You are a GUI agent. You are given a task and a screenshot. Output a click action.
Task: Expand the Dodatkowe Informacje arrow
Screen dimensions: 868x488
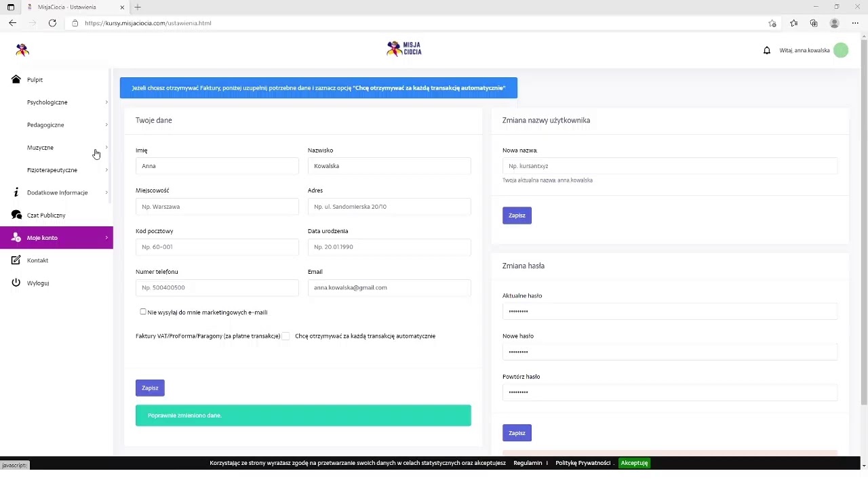point(106,192)
